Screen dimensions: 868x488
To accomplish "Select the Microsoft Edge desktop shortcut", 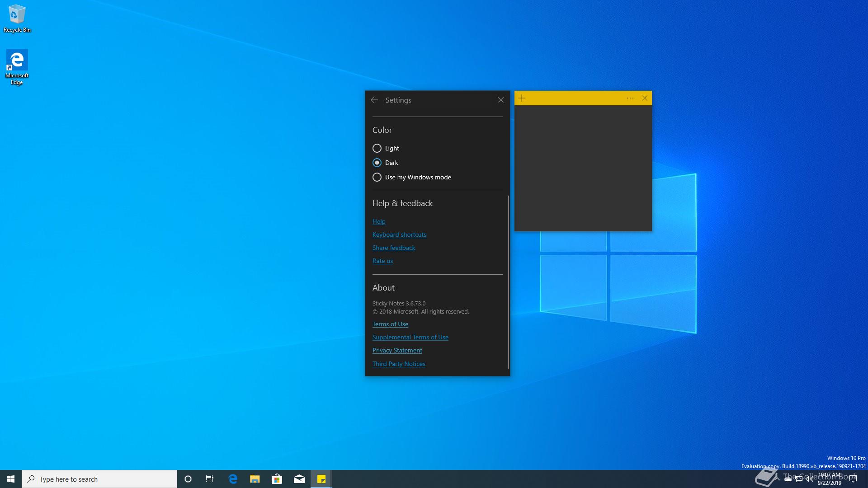I will coord(17,67).
